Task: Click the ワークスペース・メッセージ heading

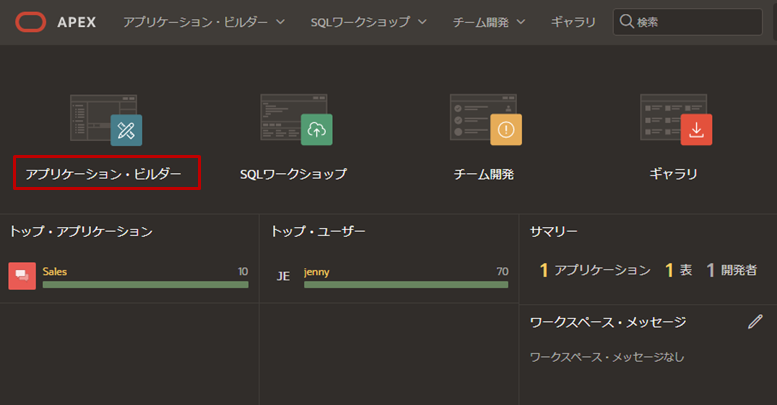Action: 608,322
